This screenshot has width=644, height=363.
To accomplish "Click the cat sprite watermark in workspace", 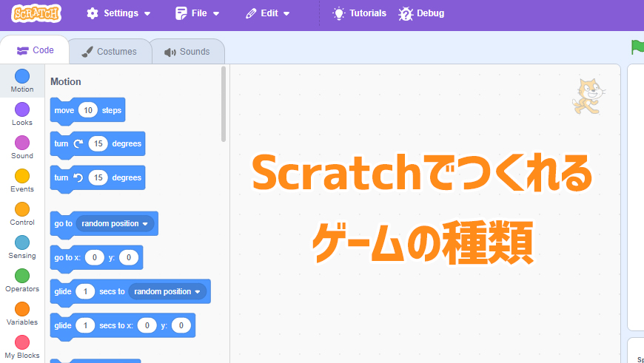I will [588, 97].
